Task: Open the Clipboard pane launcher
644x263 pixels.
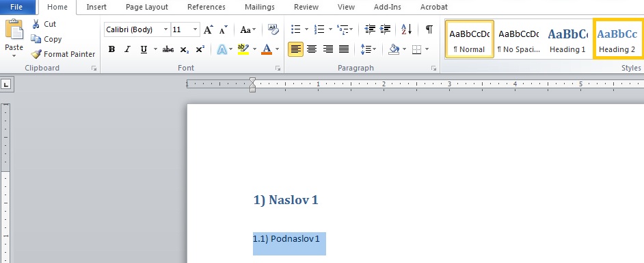Action: click(94, 68)
